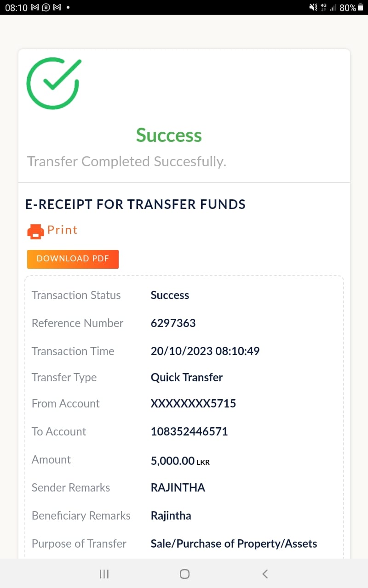Tap the From Account value XXXXXXXX5715
Image resolution: width=368 pixels, height=588 pixels.
point(193,404)
